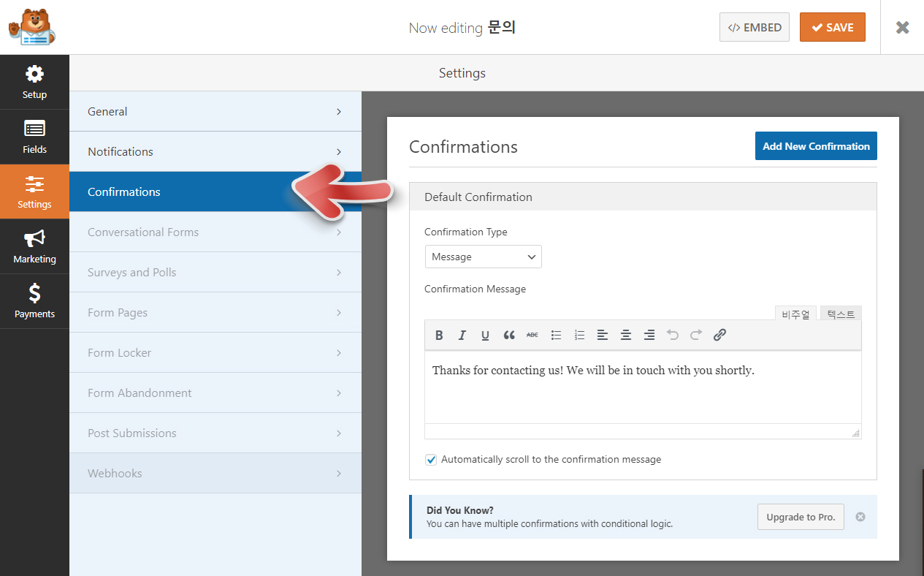Align text right
The width and height of the screenshot is (924, 576).
pyautogui.click(x=649, y=335)
